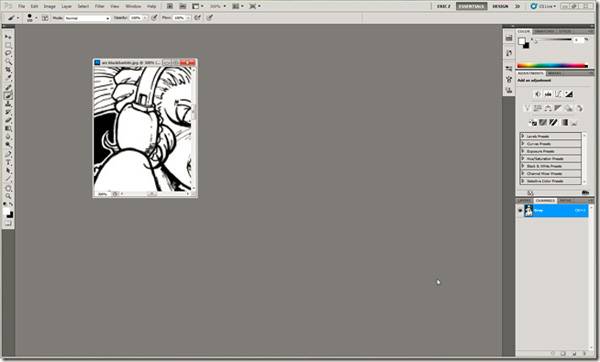600x362 pixels.
Task: Select the Clone Stamp tool
Action: click(x=8, y=104)
